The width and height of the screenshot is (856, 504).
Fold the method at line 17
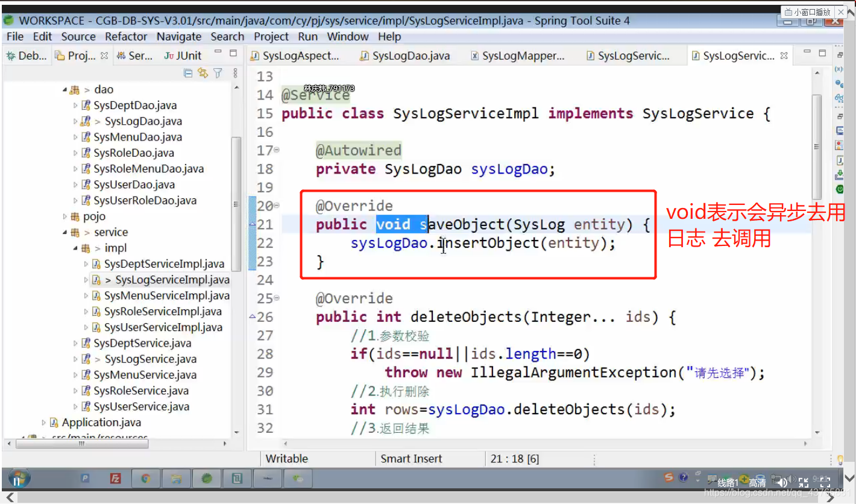(277, 150)
